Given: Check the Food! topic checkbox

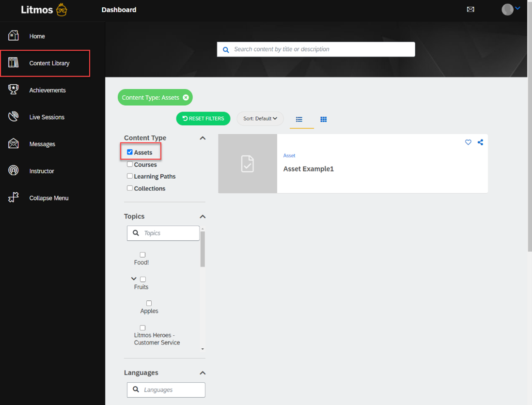Looking at the screenshot, I should pos(142,255).
